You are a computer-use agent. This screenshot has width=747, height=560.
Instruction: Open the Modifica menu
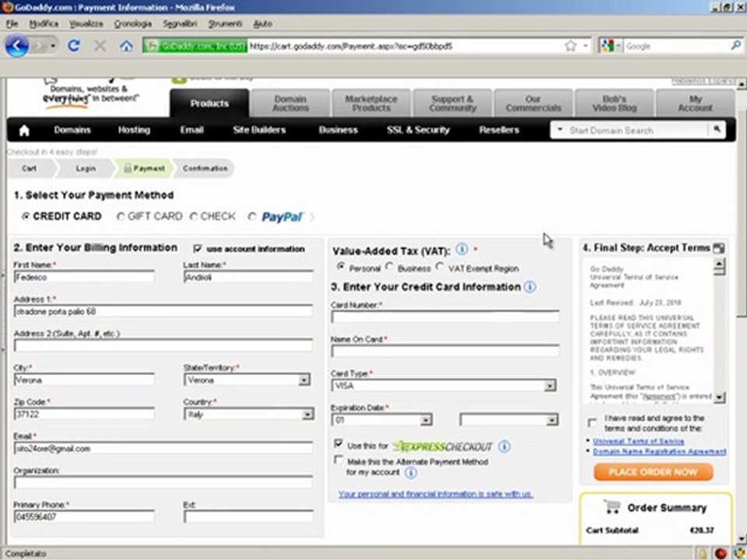(44, 23)
